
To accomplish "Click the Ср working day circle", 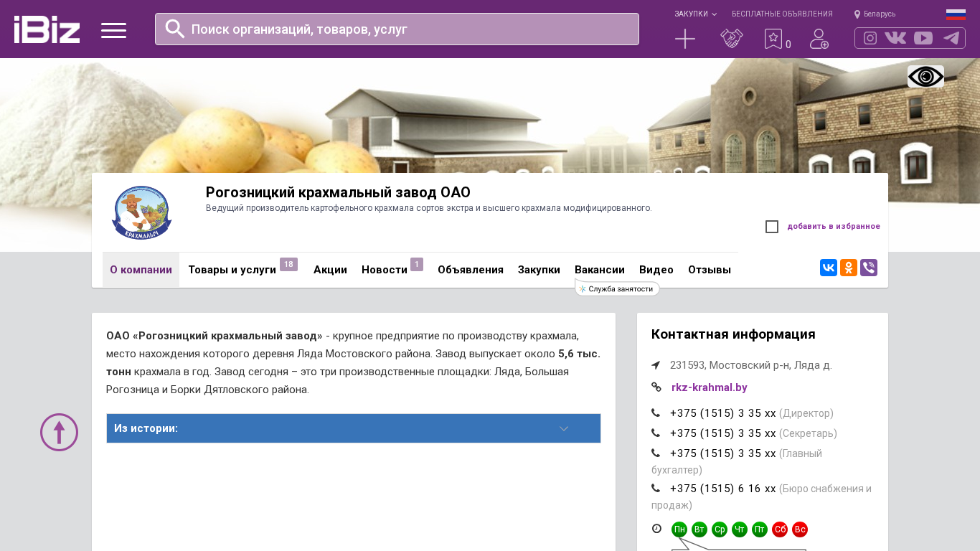I will click(720, 529).
